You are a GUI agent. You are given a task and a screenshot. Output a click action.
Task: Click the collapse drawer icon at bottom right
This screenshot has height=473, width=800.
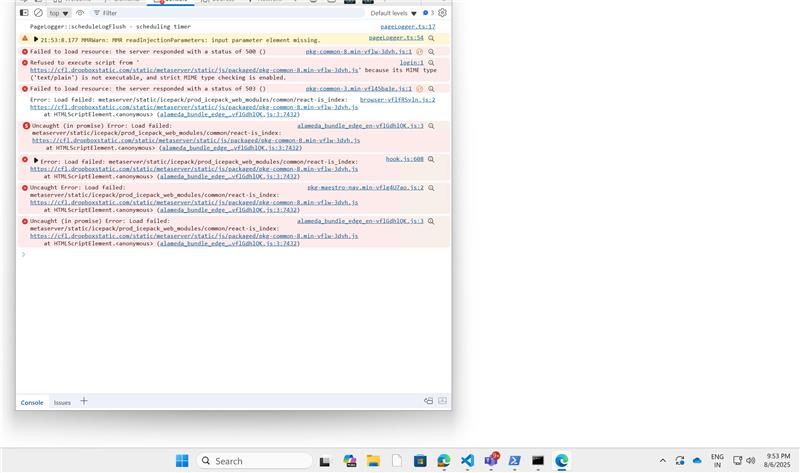(x=442, y=401)
